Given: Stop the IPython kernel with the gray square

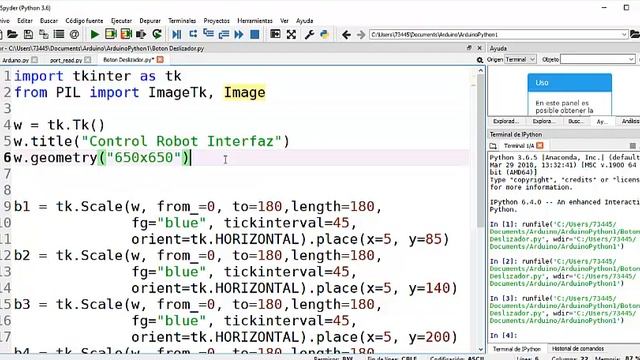Looking at the screenshot, I should [x=633, y=146].
